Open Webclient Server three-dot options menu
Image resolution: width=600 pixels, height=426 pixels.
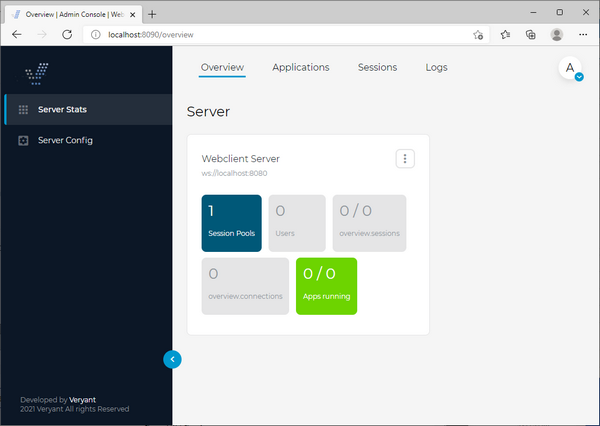click(x=405, y=158)
